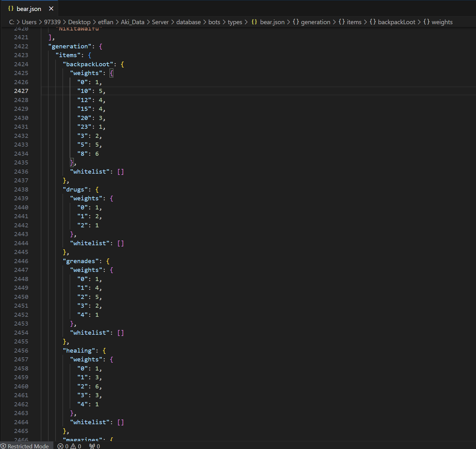The height and width of the screenshot is (449, 476).
Task: Click line number 2446 for grenades
Action: pyautogui.click(x=21, y=261)
